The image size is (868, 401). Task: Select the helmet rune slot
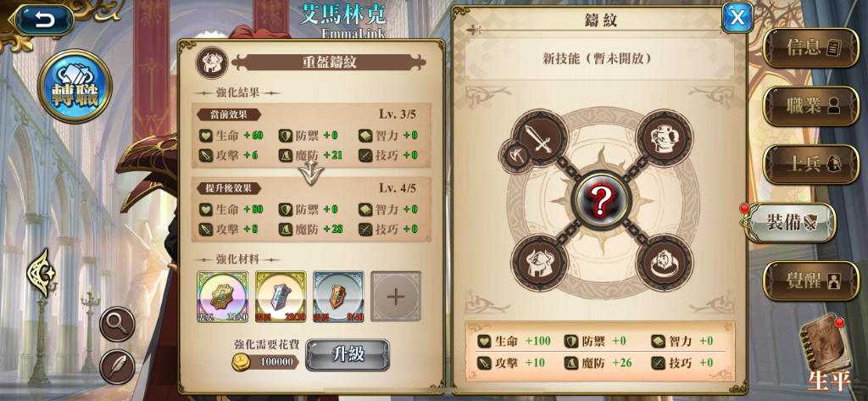tap(540, 262)
